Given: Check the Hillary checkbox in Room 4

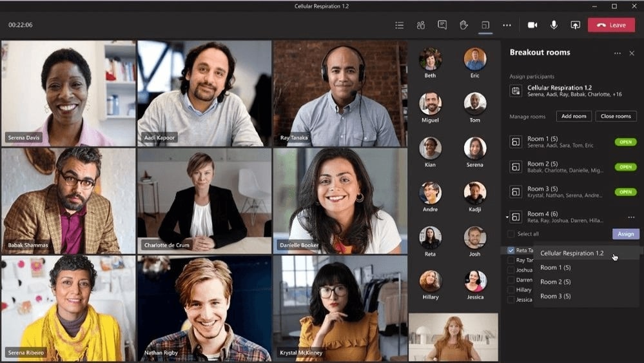Looking at the screenshot, I should coord(511,289).
